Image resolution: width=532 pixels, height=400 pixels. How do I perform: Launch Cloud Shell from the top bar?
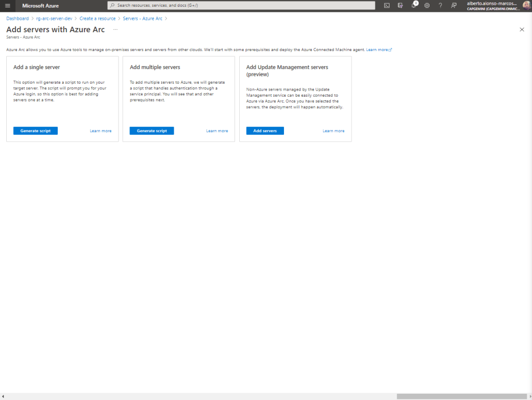(387, 5)
